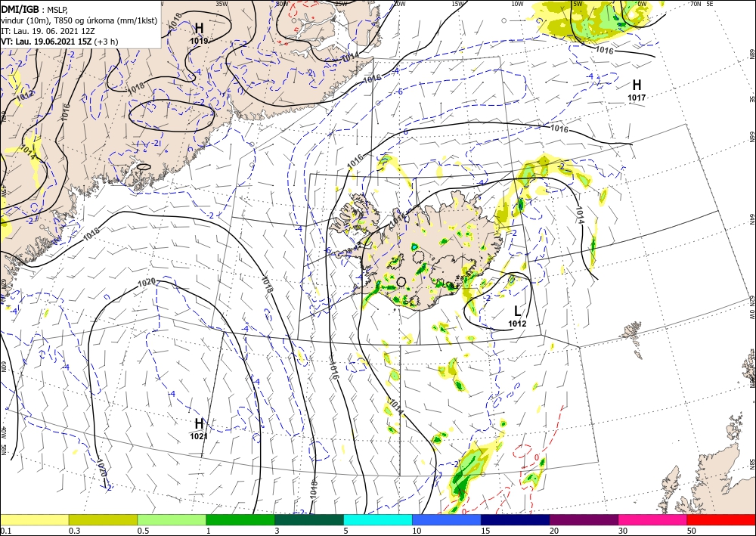Image resolution: width=756 pixels, height=536 pixels.
Task: Click the H marker labeled 1019 over Greenland
Action: click(x=199, y=28)
